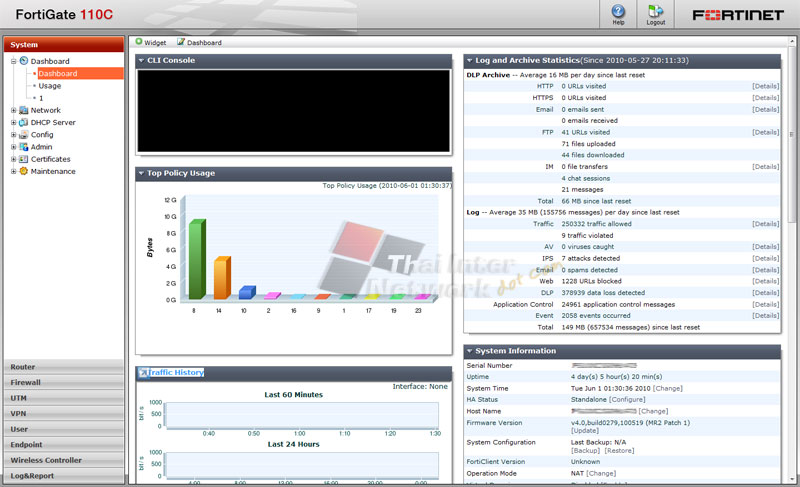Image resolution: width=800 pixels, height=487 pixels.
Task: Open the Log&Report menu section
Action: tap(64, 476)
